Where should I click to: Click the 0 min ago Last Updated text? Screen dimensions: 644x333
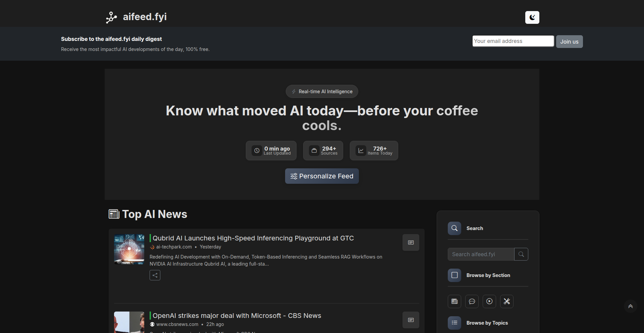pos(277,151)
